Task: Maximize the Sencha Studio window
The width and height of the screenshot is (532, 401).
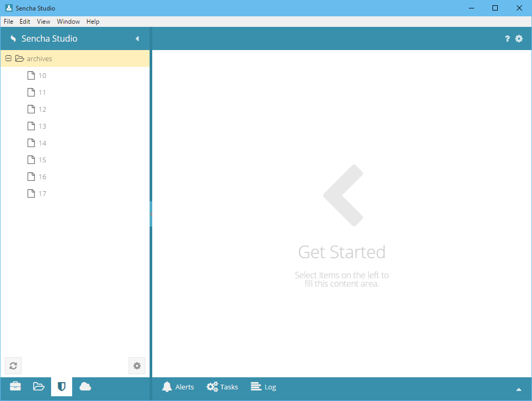Action: [495, 8]
